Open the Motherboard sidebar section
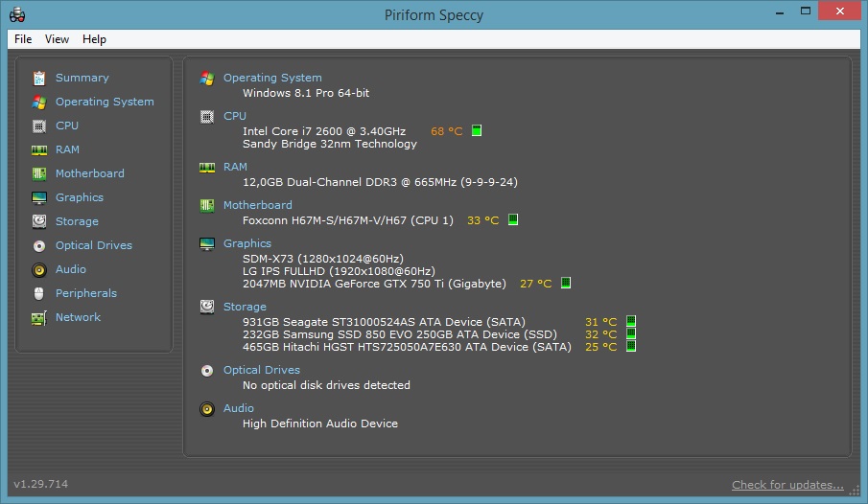Viewport: 868px width, 504px height. click(90, 173)
